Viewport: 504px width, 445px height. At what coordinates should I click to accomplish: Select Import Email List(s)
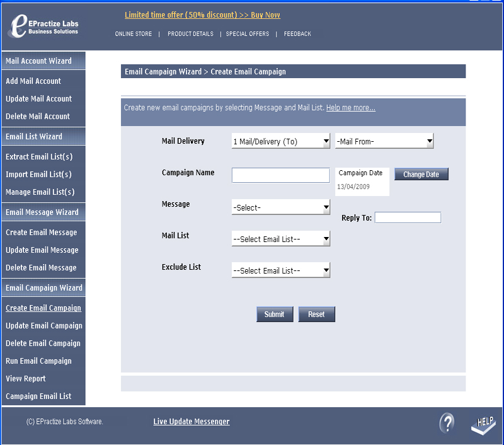[38, 174]
